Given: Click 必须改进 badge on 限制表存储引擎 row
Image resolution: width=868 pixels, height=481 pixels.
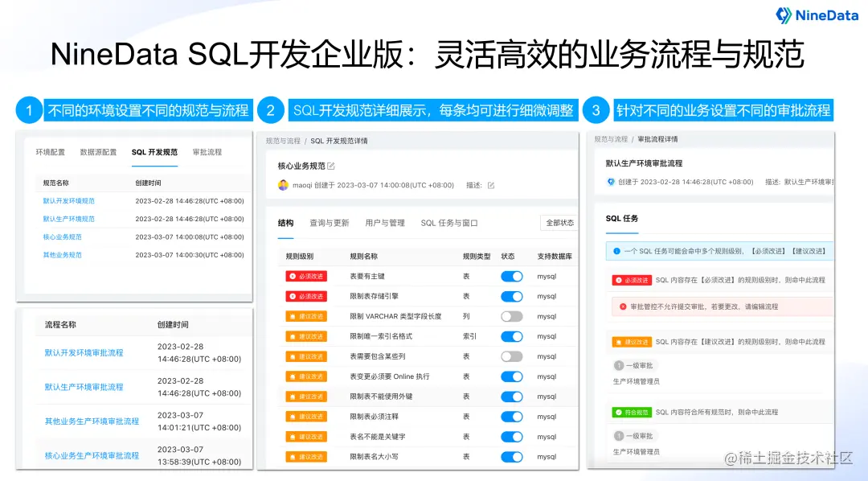Looking at the screenshot, I should tap(306, 297).
